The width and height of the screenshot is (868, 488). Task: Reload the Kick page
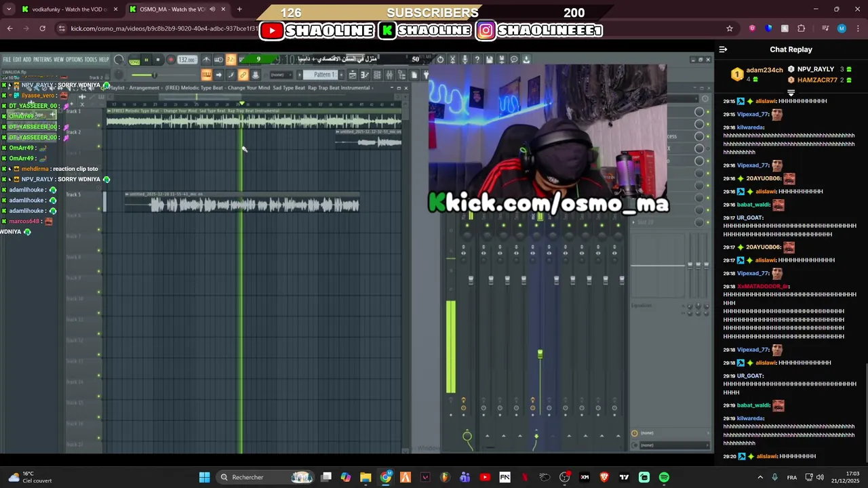[42, 28]
